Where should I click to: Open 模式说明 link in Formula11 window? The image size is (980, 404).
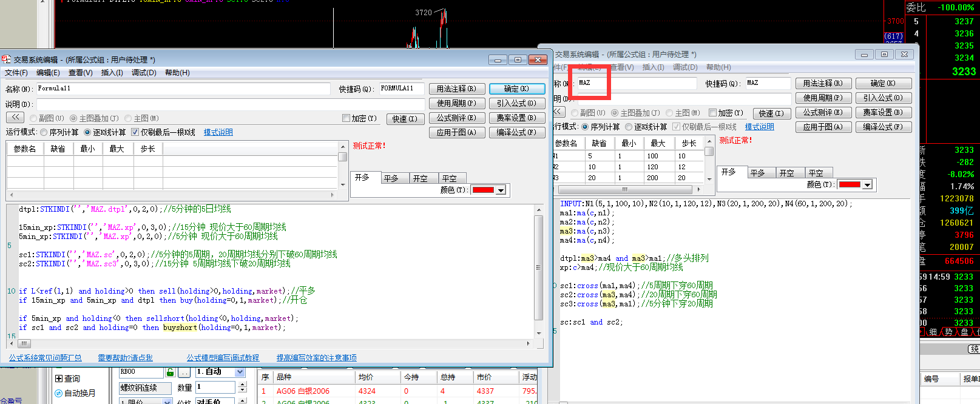(x=218, y=132)
